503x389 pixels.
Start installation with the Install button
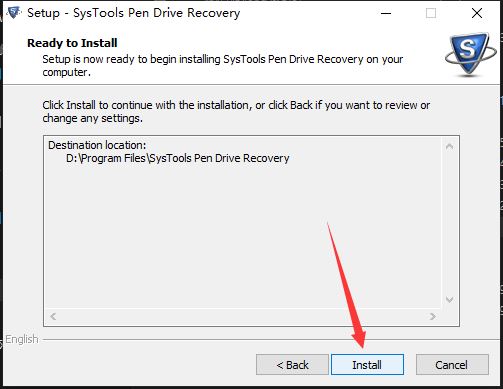tap(367, 365)
